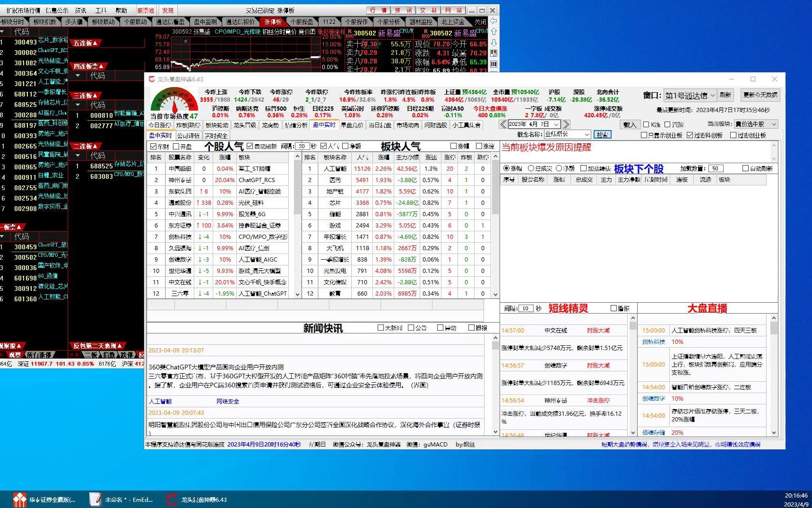The height and width of the screenshot is (508, 812).
Task: Toggle the 东财 checkbox
Action: click(153, 147)
